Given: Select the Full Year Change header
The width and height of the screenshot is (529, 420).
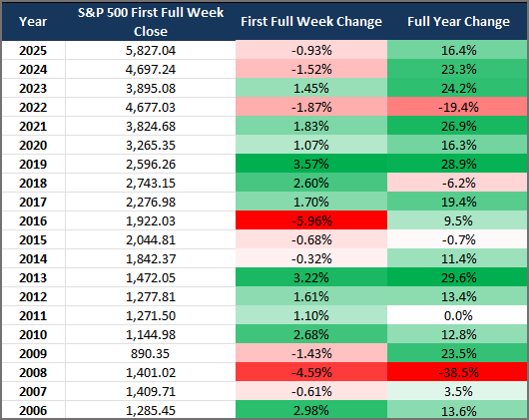Looking at the screenshot, I should point(458,22).
